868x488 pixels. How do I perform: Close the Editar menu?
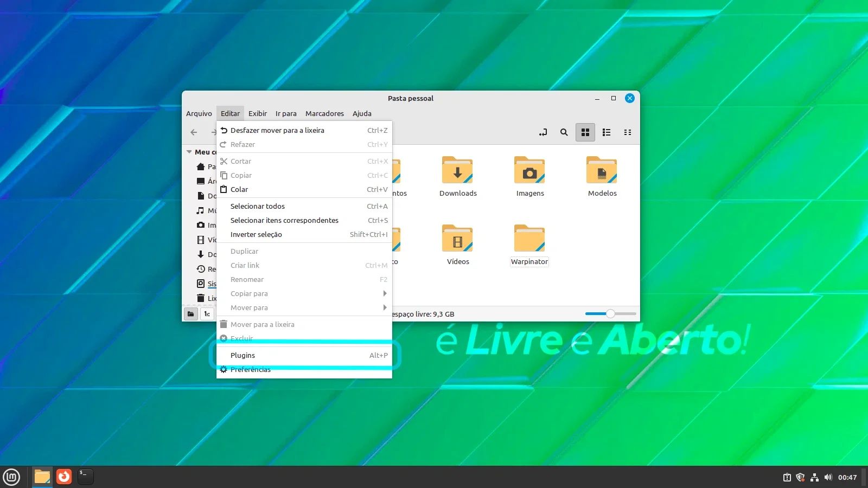pyautogui.click(x=230, y=113)
